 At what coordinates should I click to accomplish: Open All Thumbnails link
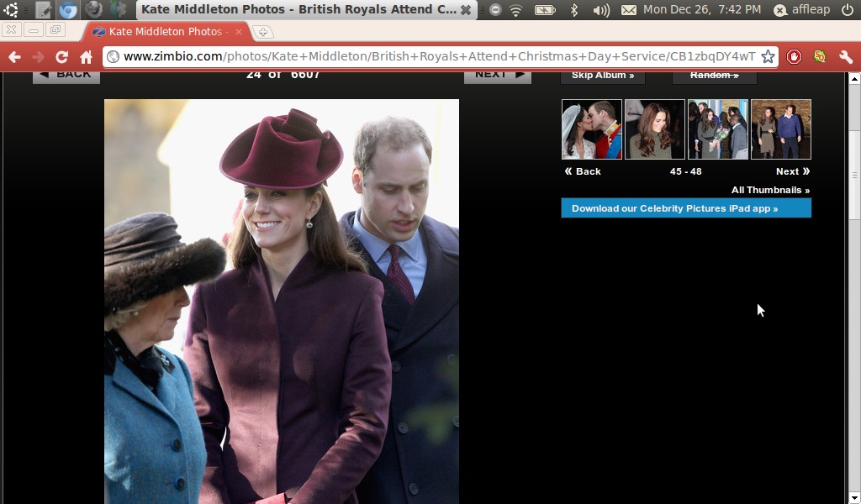770,190
